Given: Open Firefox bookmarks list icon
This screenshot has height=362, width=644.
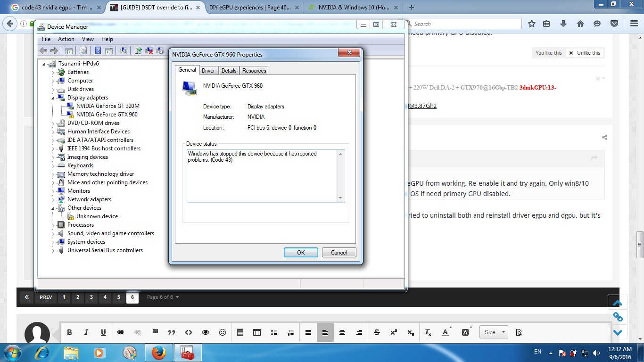Looking at the screenshot, I should tap(546, 24).
